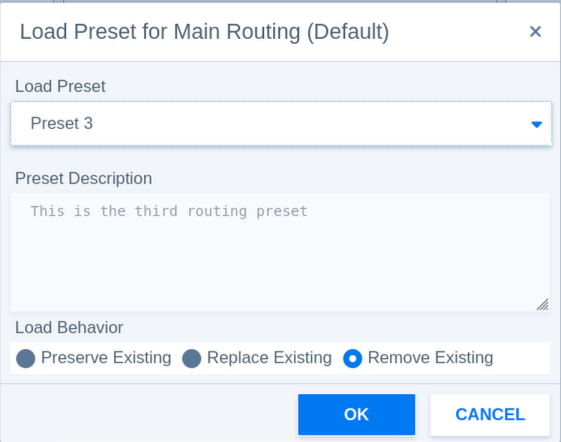Click the '(Default)' word in dialog header

[x=348, y=31]
